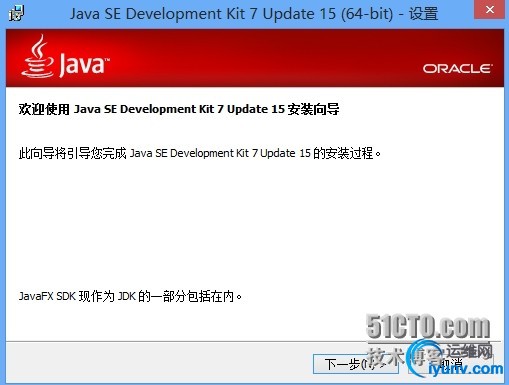The image size is (509, 385).
Task: Click the ORACLE logo in the banner
Action: point(457,69)
